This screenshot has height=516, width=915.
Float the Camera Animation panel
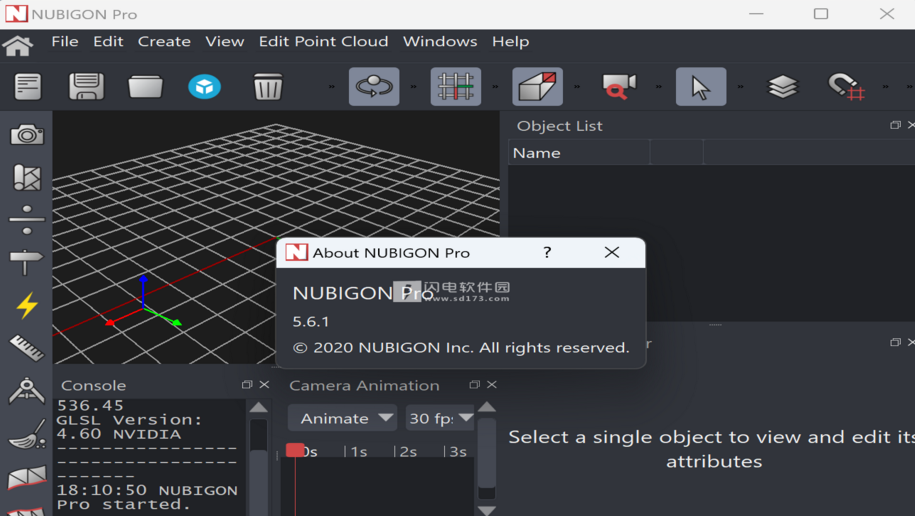point(474,384)
